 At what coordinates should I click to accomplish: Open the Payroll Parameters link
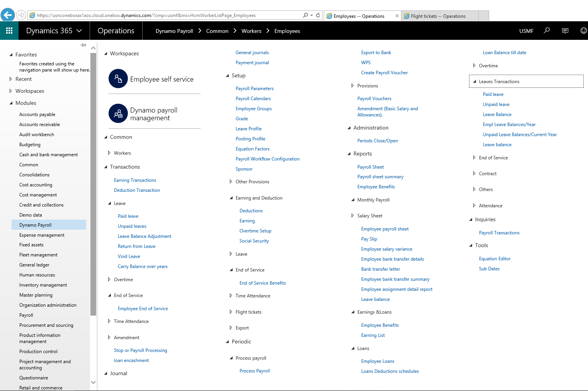[x=255, y=89]
